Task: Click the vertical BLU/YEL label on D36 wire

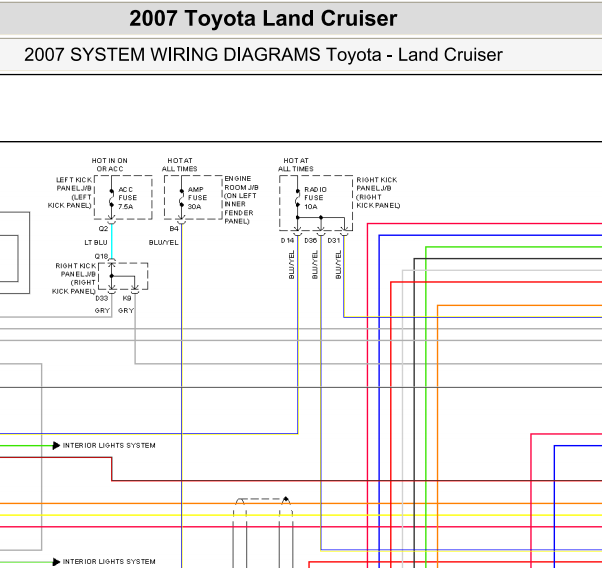Action: coord(315,265)
